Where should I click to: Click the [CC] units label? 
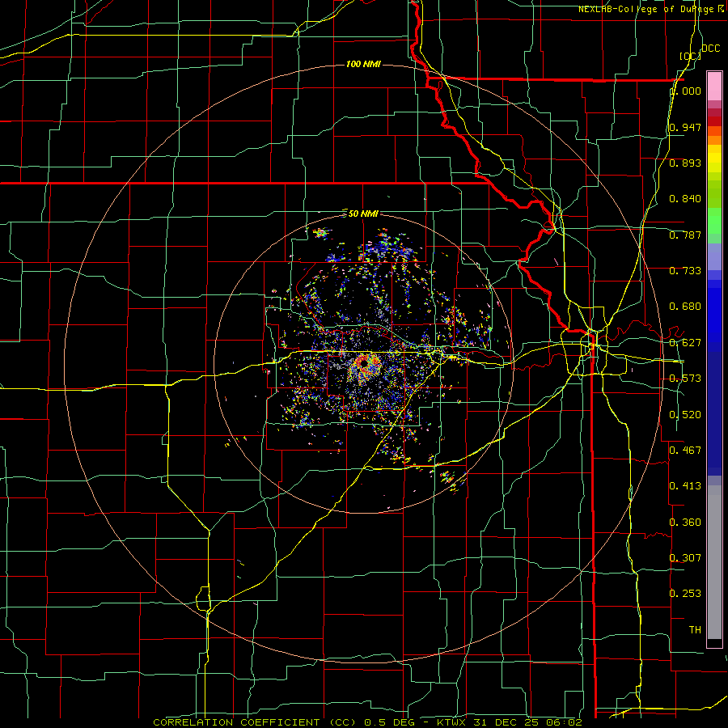pos(690,56)
